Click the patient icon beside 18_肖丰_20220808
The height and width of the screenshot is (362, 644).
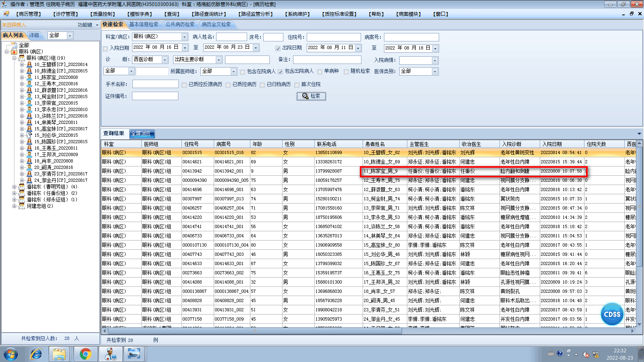29,161
